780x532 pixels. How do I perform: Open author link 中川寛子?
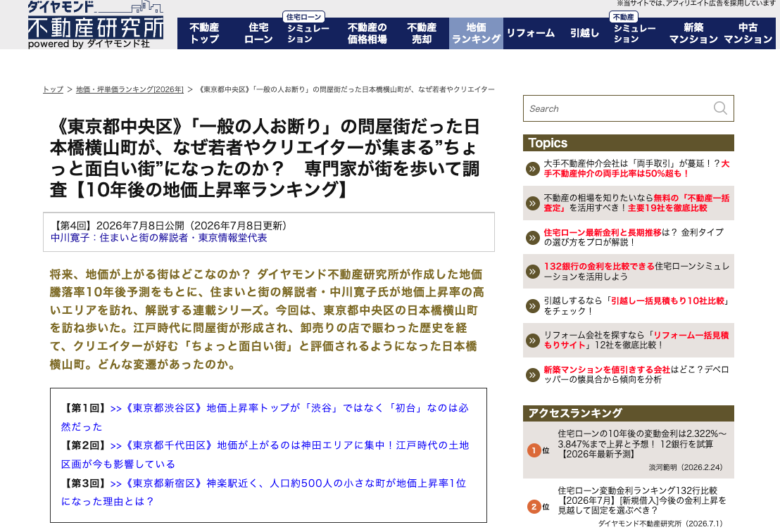click(158, 238)
